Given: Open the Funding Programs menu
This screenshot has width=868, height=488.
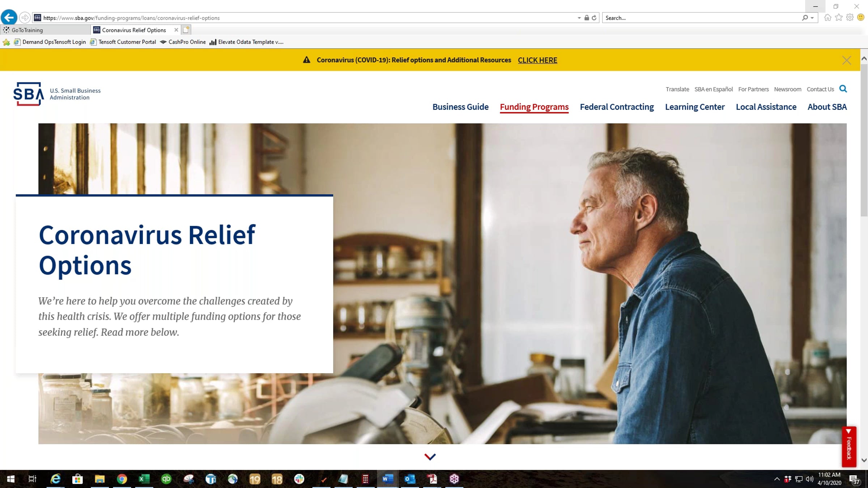Looking at the screenshot, I should pos(534,107).
